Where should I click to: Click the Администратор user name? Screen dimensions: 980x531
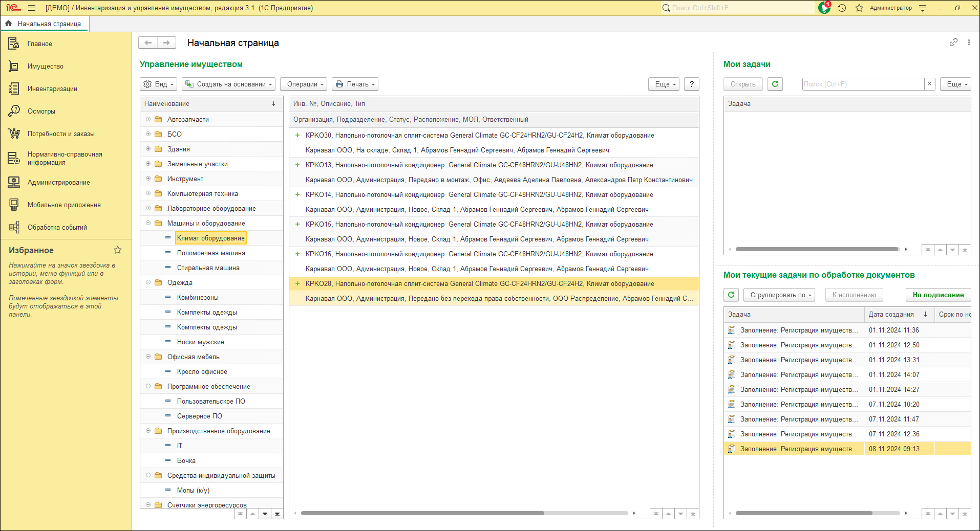click(x=890, y=8)
